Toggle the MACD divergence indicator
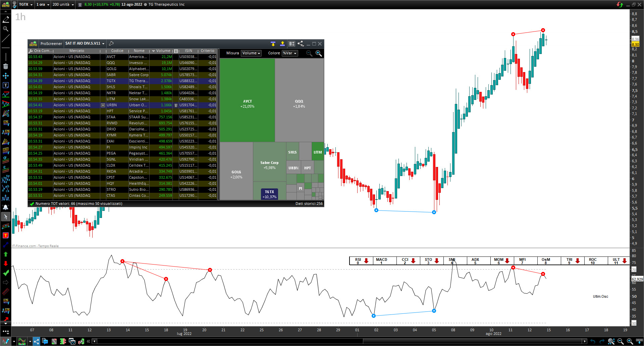Screen dimensions: 644x346 click(x=384, y=261)
